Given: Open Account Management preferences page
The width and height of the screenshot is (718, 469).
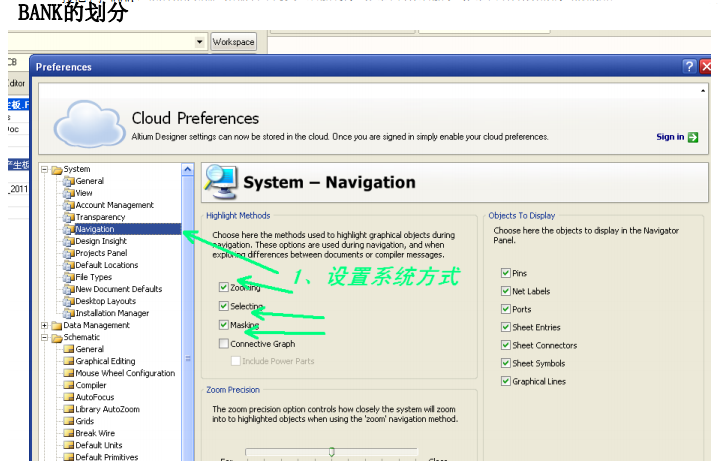Looking at the screenshot, I should click(x=114, y=205).
